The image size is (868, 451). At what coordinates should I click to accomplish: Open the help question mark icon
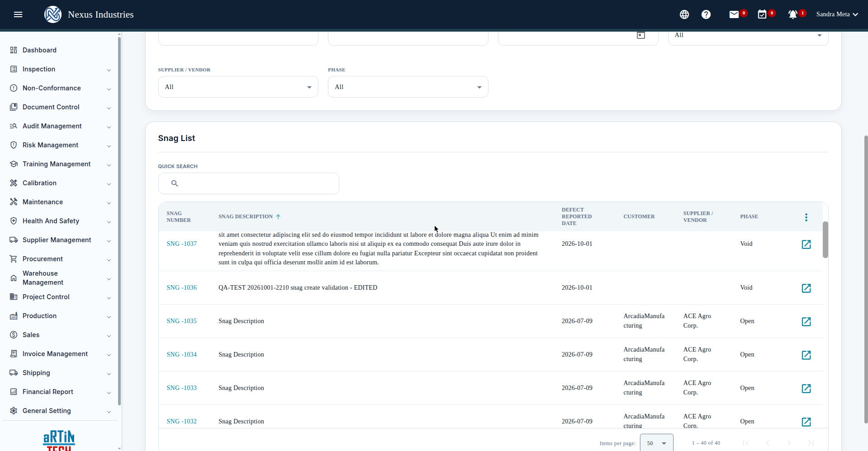[706, 14]
